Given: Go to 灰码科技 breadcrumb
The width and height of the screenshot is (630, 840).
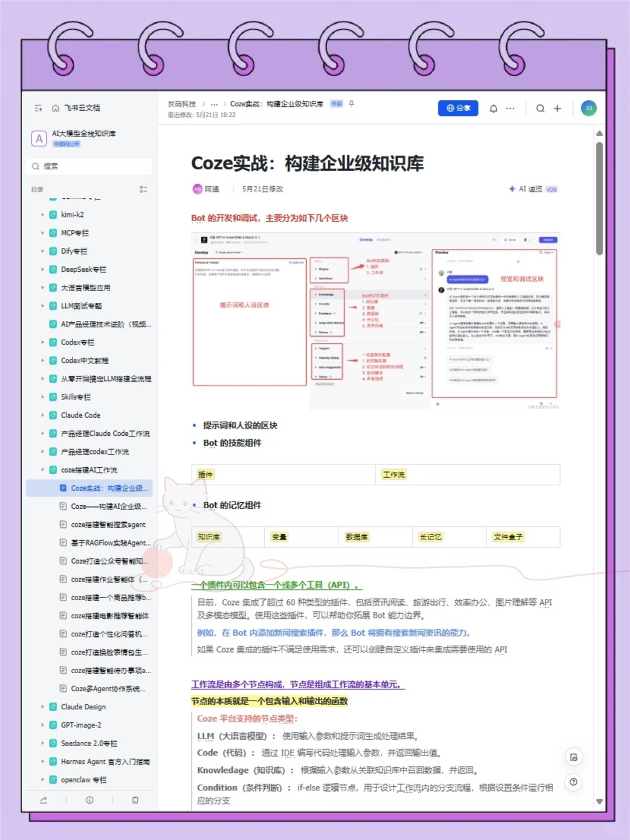Looking at the screenshot, I should pos(181,104).
